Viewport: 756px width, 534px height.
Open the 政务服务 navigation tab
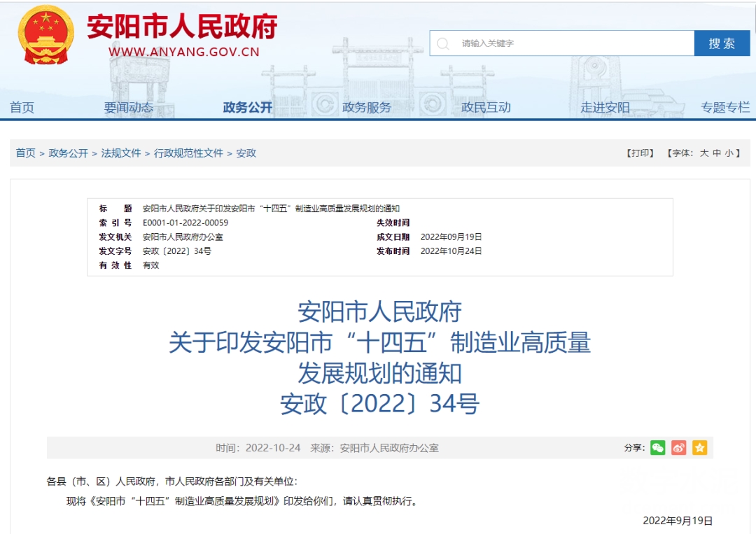tap(367, 107)
